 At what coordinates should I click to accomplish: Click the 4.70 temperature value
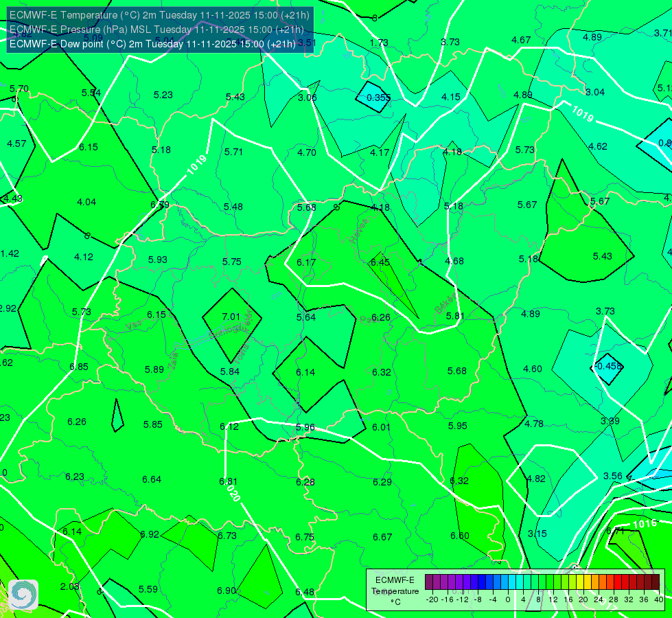pos(307,152)
